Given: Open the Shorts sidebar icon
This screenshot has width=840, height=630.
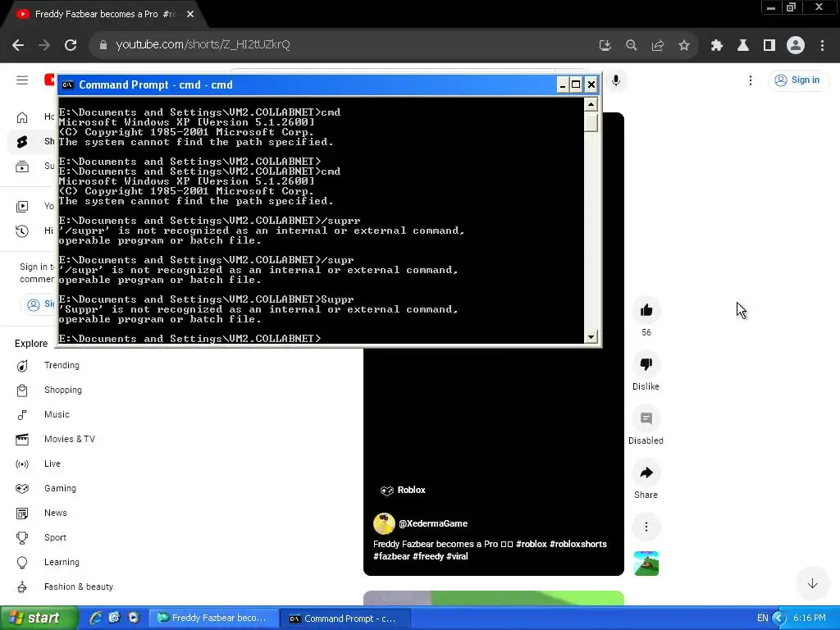Looking at the screenshot, I should coord(22,141).
